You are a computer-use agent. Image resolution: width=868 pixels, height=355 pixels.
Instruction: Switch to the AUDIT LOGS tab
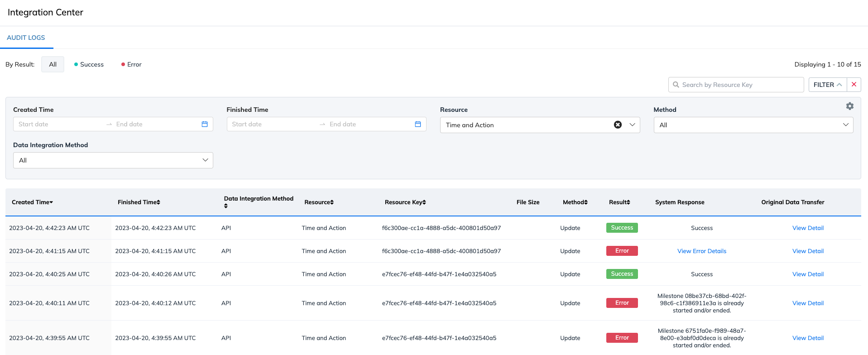(26, 38)
